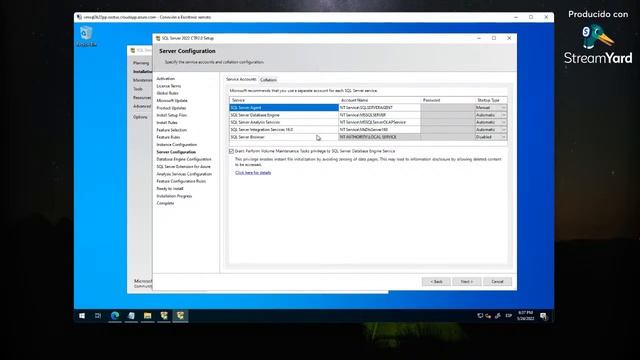Open the 'Click here for details' link
The width and height of the screenshot is (640, 360).
(x=253, y=173)
